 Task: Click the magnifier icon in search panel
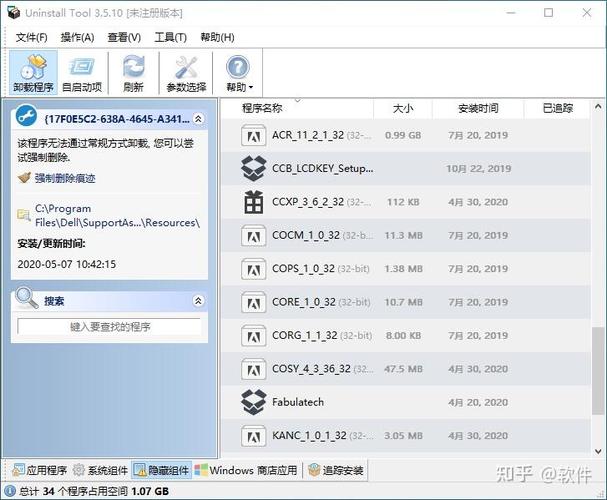coord(26,298)
